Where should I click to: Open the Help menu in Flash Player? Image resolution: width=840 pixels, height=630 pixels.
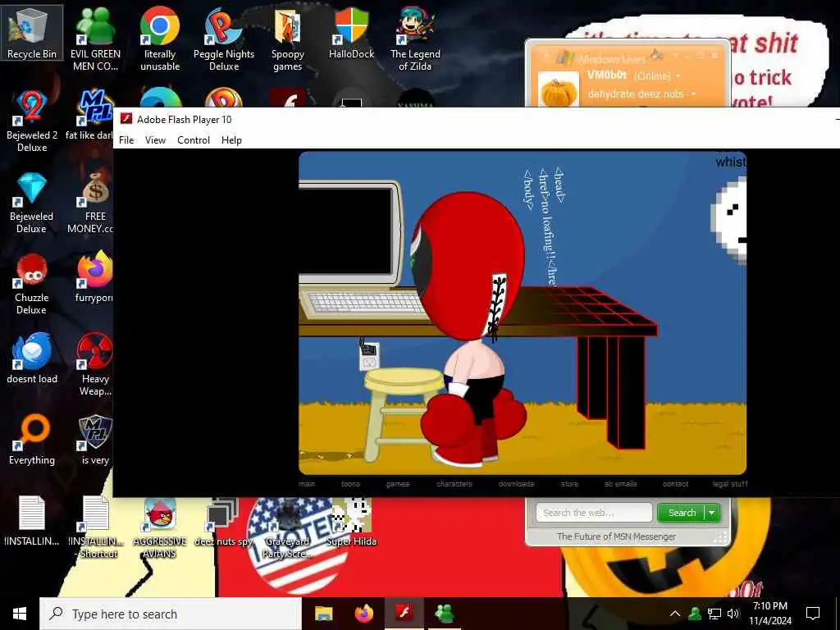click(x=231, y=139)
